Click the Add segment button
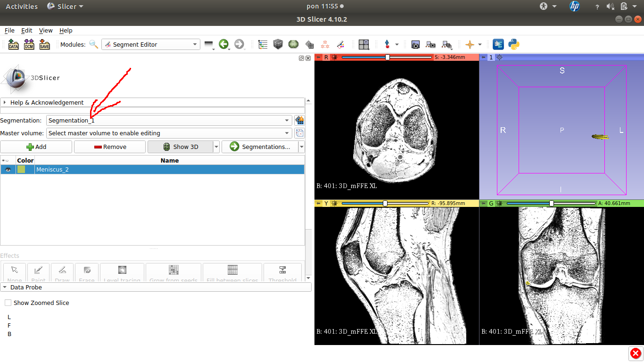 point(36,147)
